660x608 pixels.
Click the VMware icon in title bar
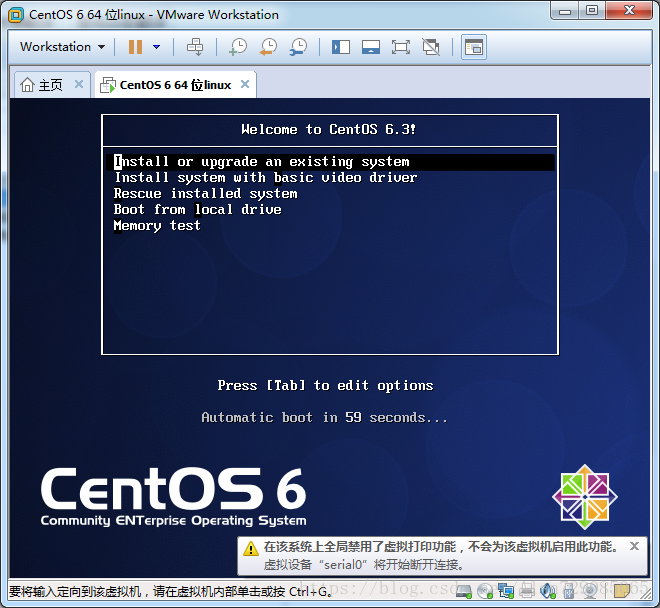(16, 15)
